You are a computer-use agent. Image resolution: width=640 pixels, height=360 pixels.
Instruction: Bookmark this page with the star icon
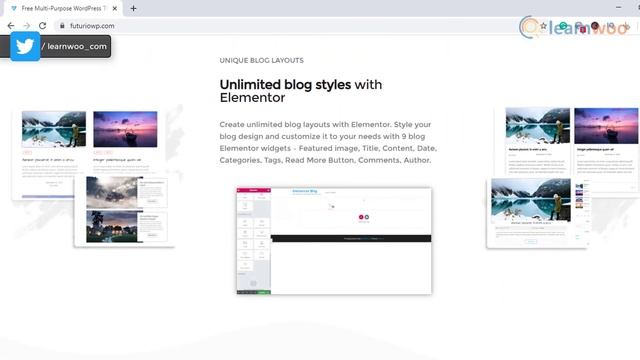(x=543, y=26)
